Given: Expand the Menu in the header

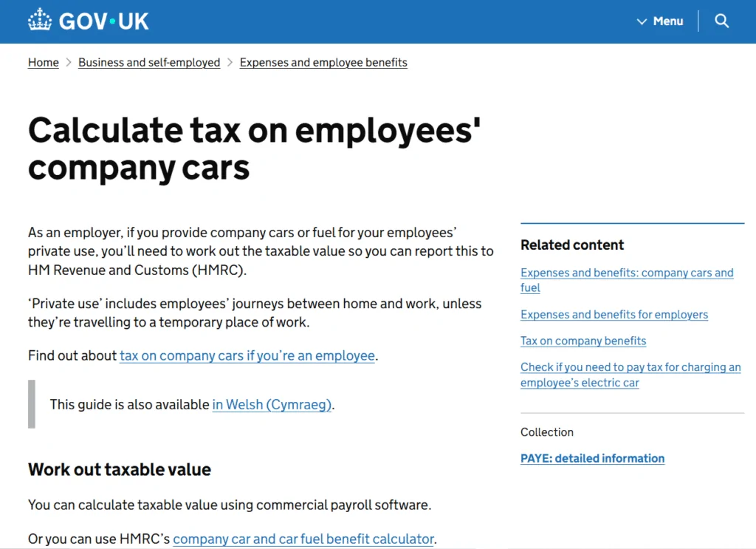Looking at the screenshot, I should [x=667, y=21].
